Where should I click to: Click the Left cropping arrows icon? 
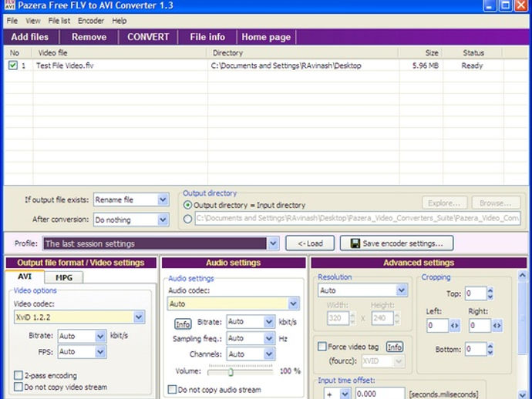coord(455,325)
